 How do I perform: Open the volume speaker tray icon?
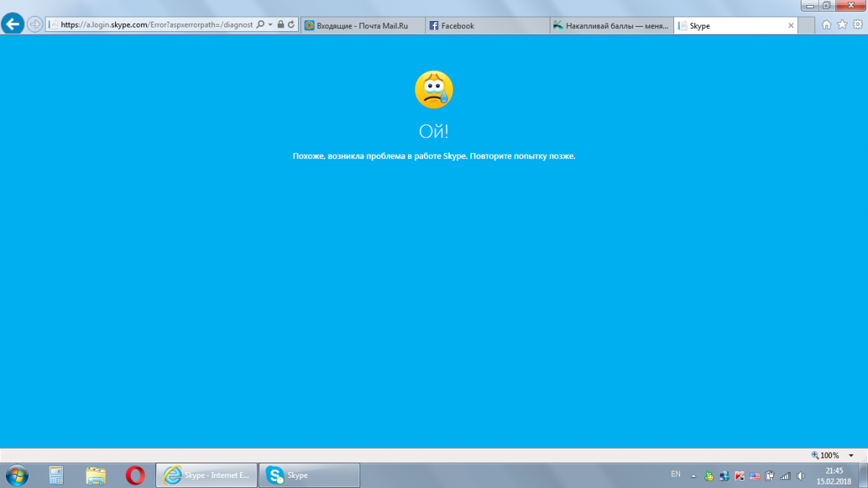(801, 476)
